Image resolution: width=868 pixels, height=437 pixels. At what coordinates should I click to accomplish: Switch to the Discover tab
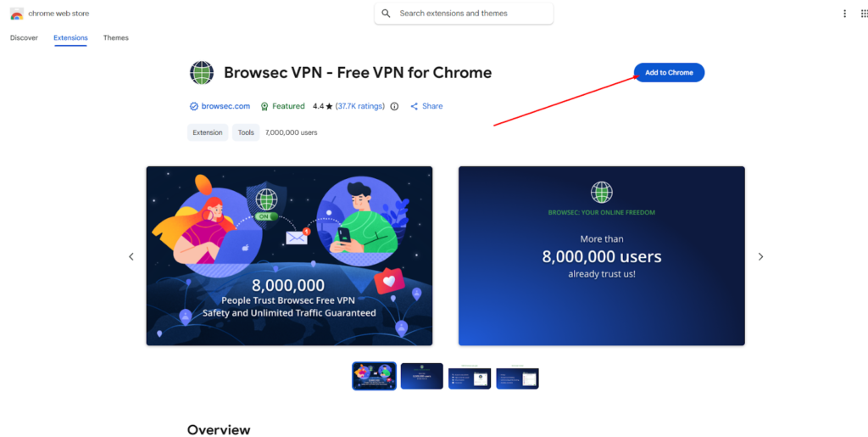[x=24, y=37]
